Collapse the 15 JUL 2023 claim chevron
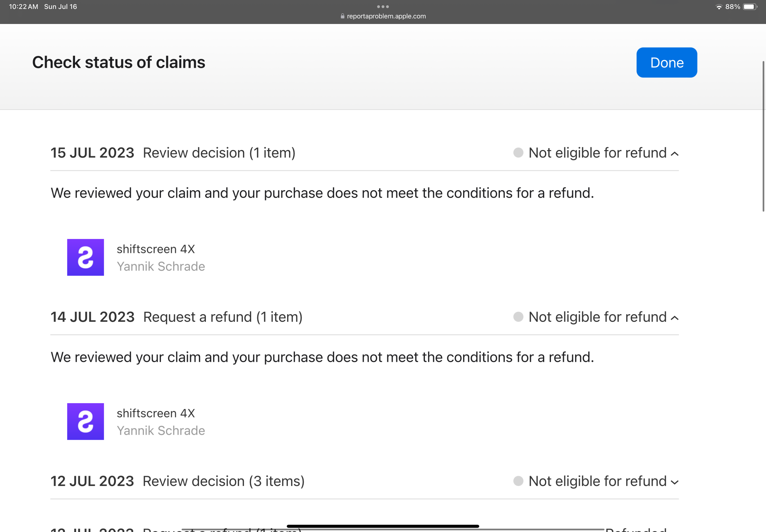The width and height of the screenshot is (766, 532). pyautogui.click(x=674, y=154)
